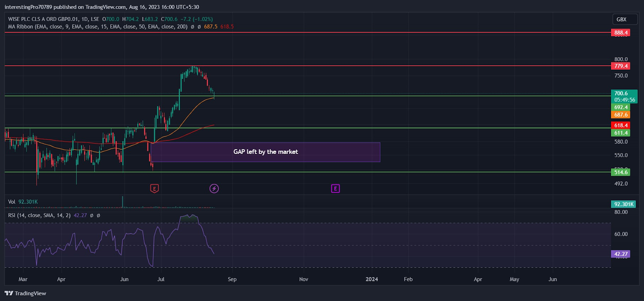Click the May date on time axis
The image size is (644, 301).
click(x=514, y=279)
